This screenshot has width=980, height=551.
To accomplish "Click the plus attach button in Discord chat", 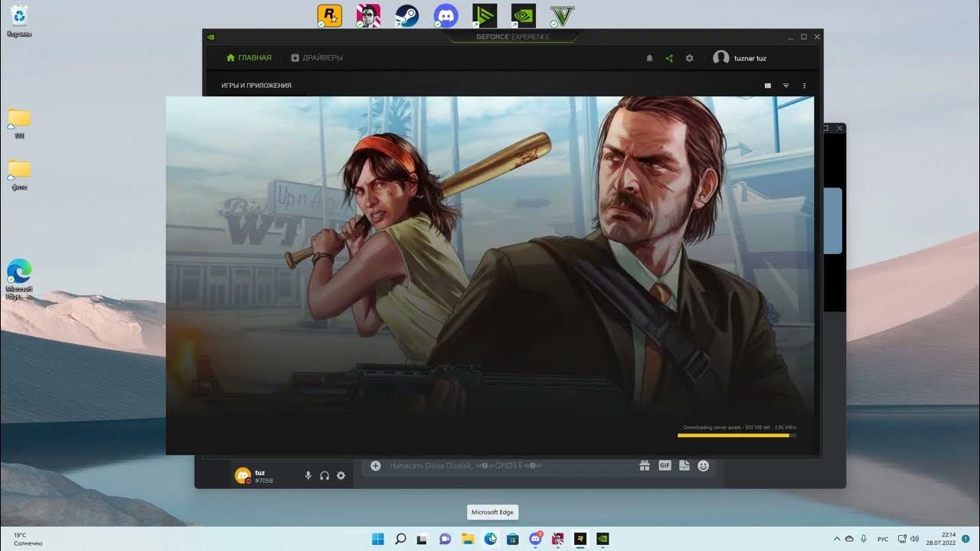I will point(375,465).
